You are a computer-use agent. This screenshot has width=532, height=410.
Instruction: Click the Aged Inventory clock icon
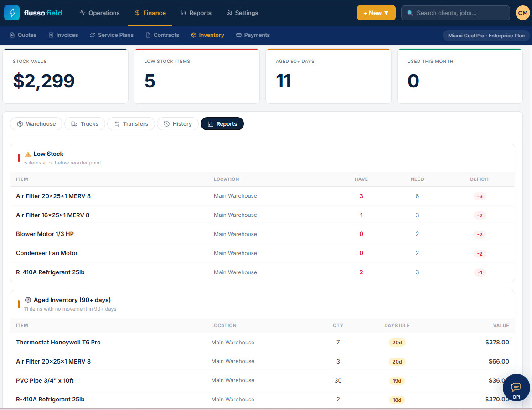[28, 300]
